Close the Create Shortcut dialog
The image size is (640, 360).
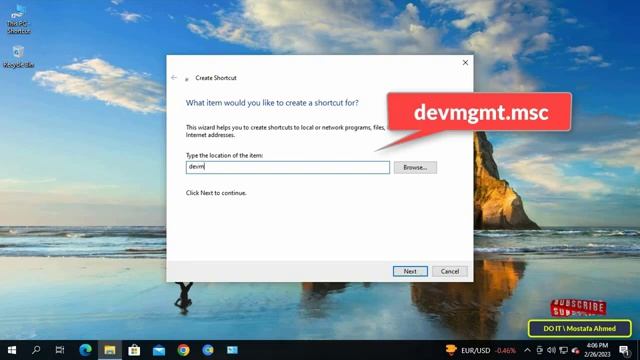[x=465, y=62]
